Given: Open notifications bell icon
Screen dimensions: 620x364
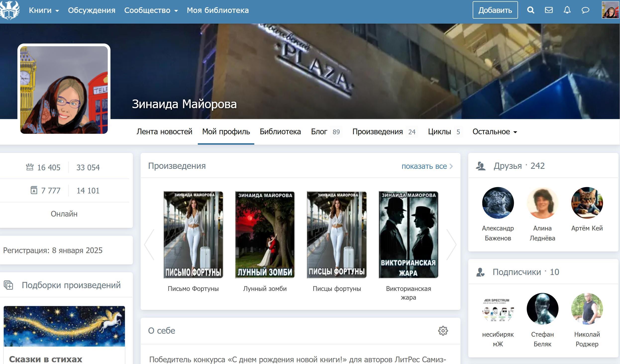Looking at the screenshot, I should point(567,10).
